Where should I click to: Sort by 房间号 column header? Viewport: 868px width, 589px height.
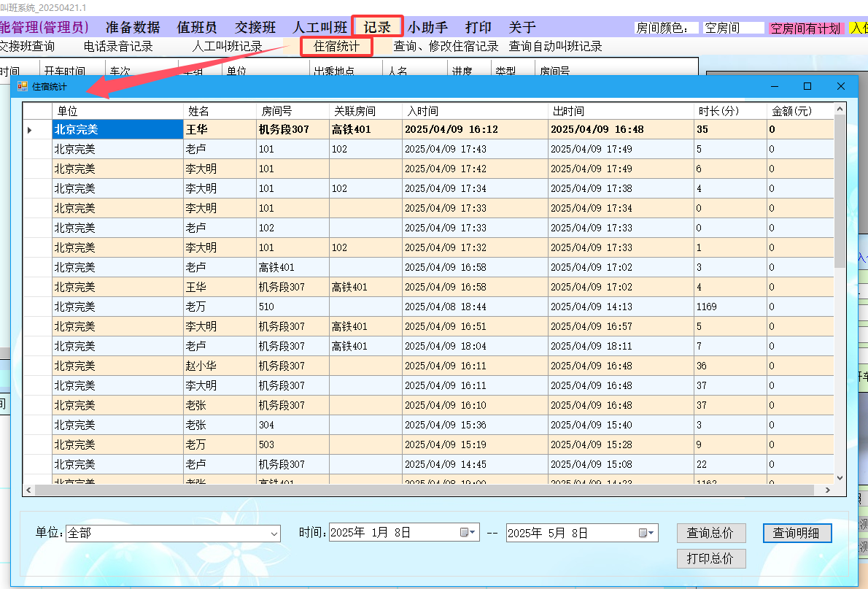tap(292, 111)
